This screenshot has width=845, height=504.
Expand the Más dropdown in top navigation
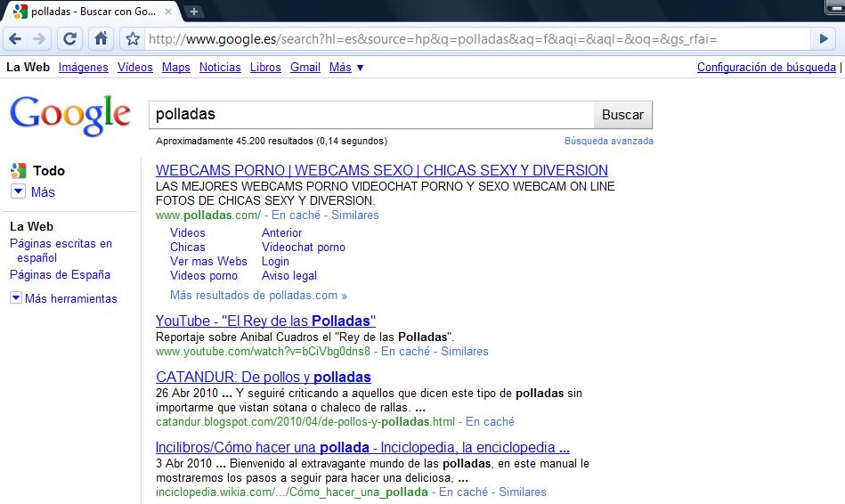click(345, 68)
